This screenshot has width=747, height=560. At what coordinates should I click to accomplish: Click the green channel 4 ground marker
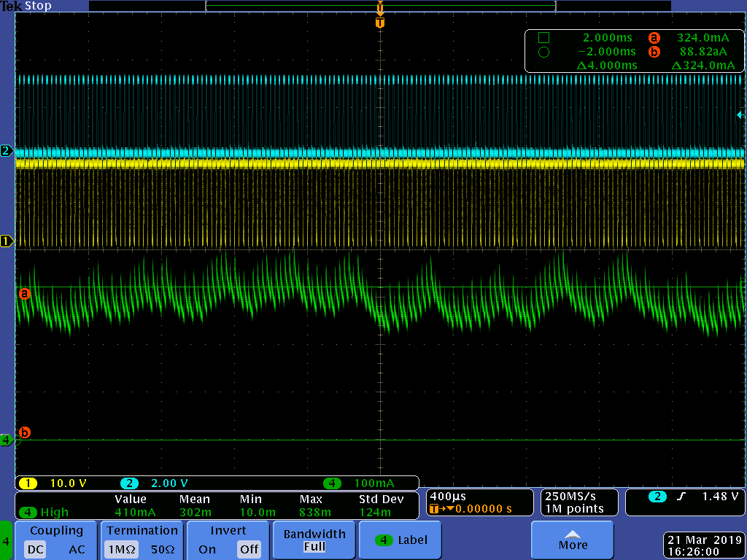[x=7, y=440]
